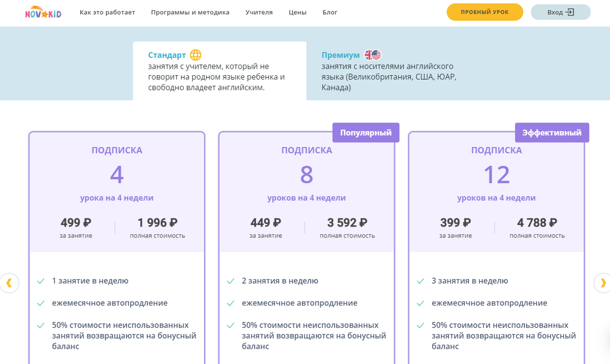Image resolution: width=610 pixels, height=364 pixels.
Task: Click the globe icon next to Стандарт
Action: click(196, 55)
